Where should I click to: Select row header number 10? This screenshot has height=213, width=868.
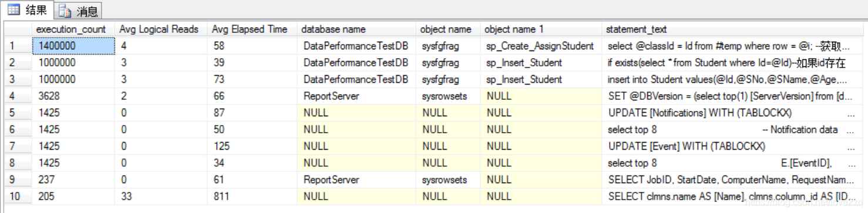click(x=18, y=196)
